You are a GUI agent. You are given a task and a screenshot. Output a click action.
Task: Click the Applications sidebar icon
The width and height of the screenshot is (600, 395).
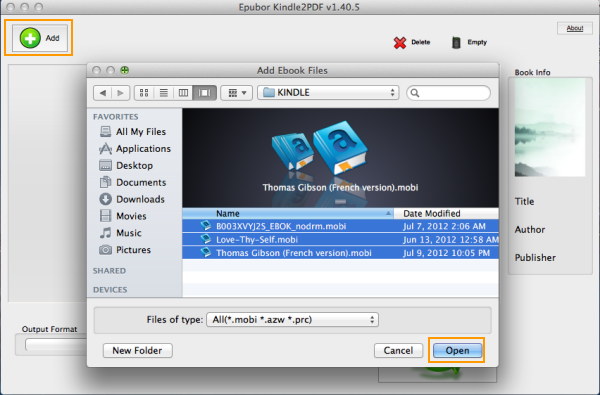[105, 149]
